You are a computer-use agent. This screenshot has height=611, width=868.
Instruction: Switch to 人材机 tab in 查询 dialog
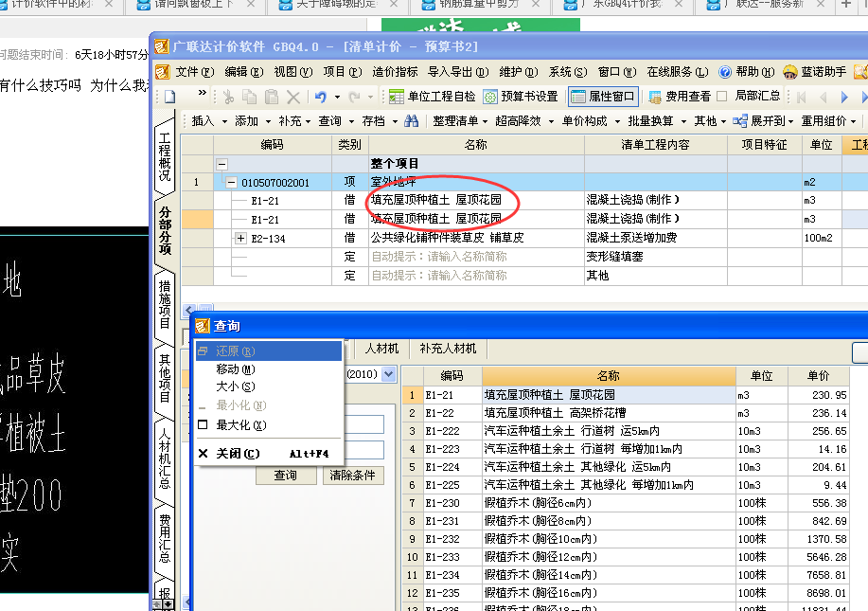click(x=381, y=349)
